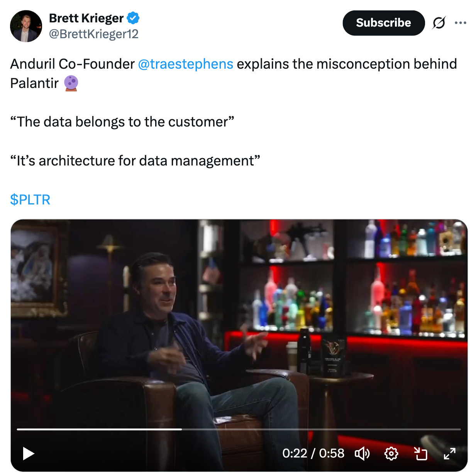Image resolution: width=471 pixels, height=476 pixels.
Task: Click the blue verified badge
Action: [x=133, y=18]
